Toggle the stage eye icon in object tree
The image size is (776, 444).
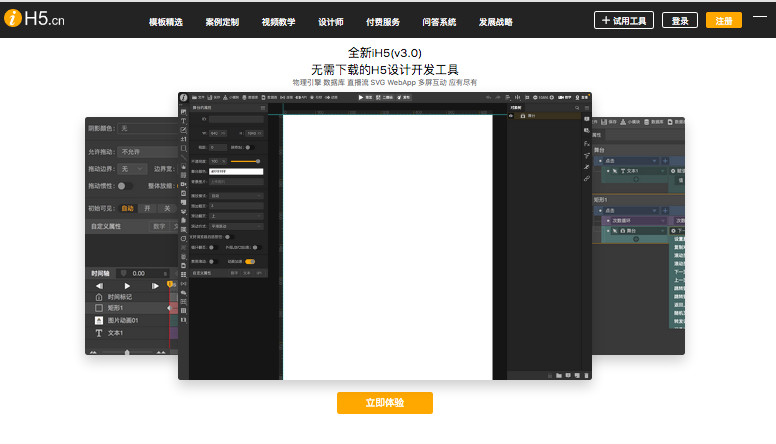tap(511, 116)
